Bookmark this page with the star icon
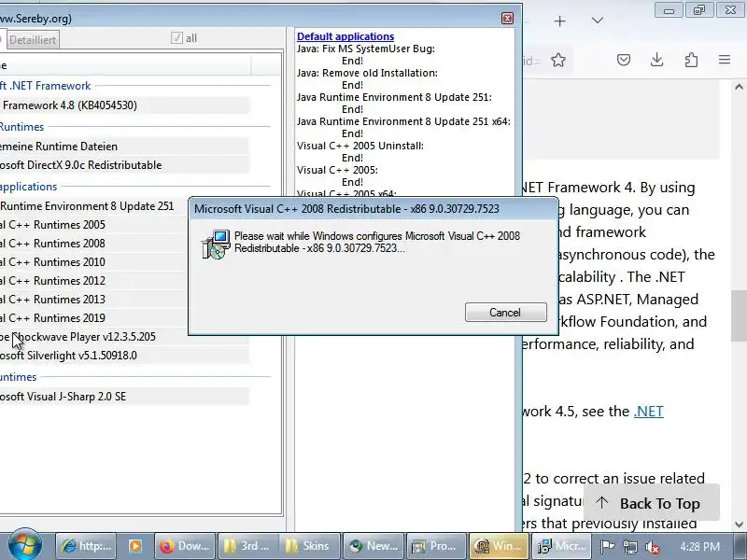The height and width of the screenshot is (560, 747). [558, 60]
